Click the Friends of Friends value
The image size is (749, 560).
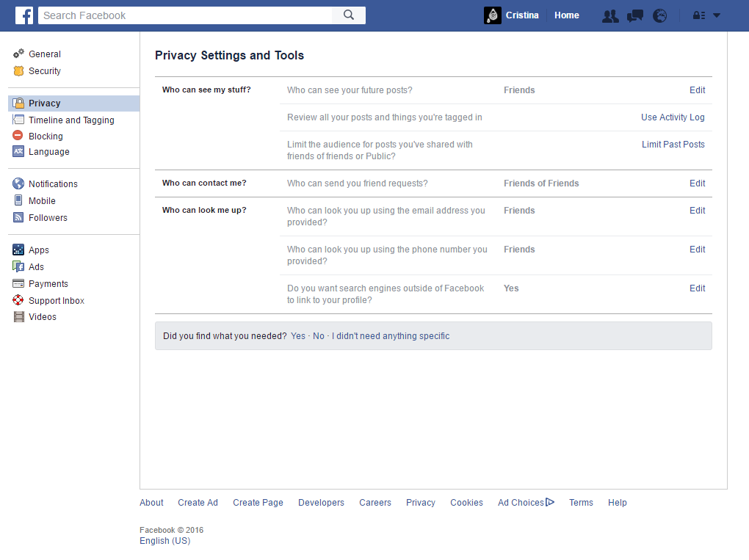click(541, 183)
